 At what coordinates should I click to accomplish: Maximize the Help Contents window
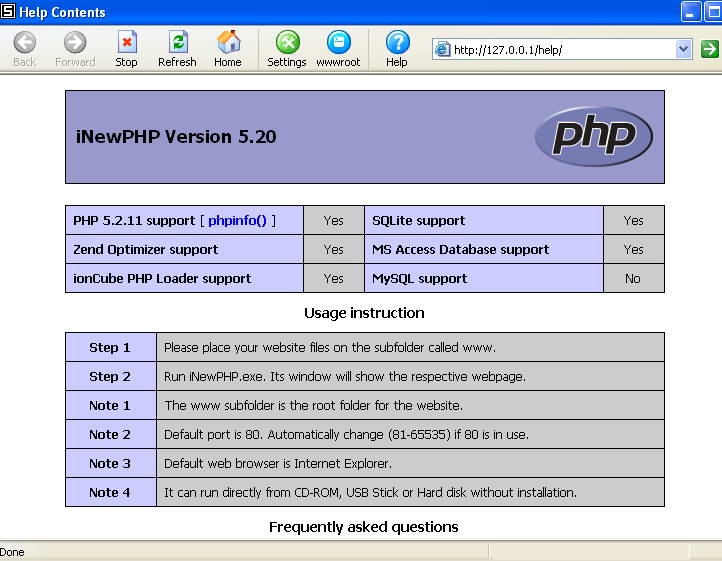713,12
